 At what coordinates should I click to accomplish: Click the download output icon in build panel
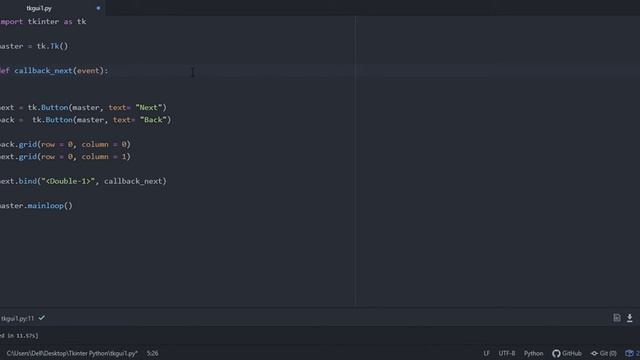tap(629, 318)
